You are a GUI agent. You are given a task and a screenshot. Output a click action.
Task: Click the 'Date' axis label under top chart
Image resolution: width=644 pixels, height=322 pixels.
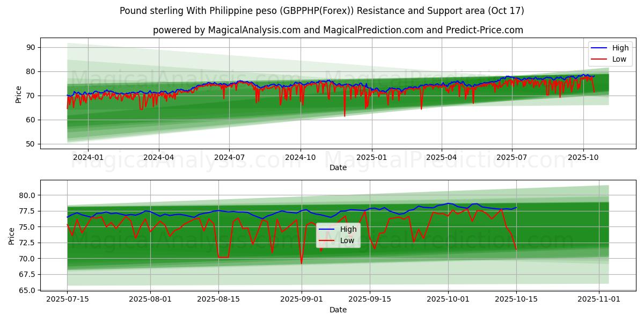click(338, 167)
